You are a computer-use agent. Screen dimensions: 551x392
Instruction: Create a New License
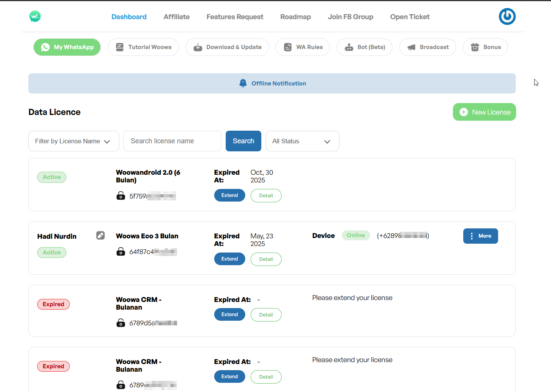click(484, 112)
